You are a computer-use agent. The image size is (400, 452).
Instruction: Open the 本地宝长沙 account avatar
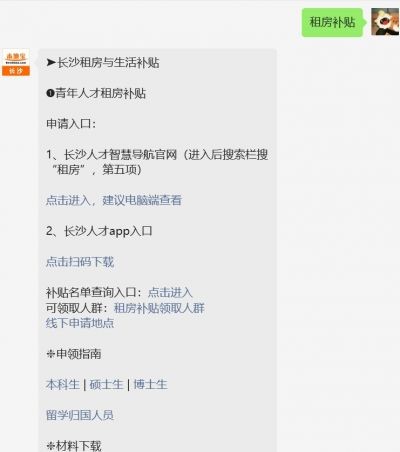click(x=16, y=62)
